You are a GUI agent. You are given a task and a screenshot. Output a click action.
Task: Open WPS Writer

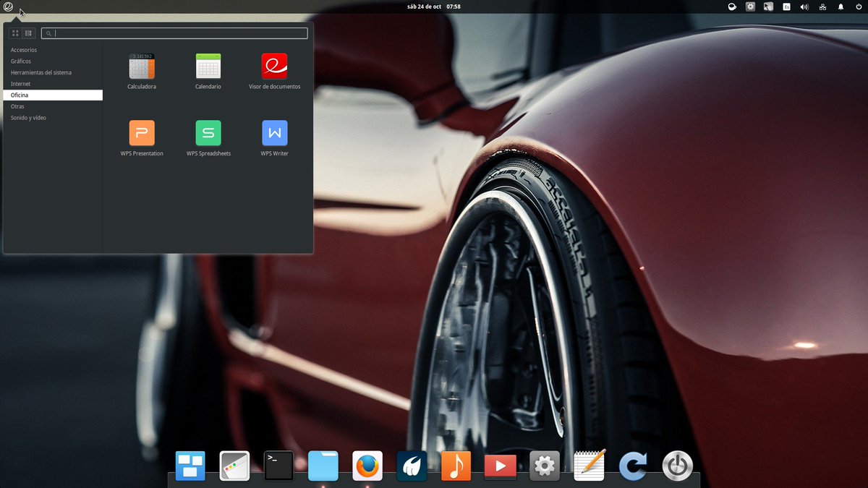point(274,138)
